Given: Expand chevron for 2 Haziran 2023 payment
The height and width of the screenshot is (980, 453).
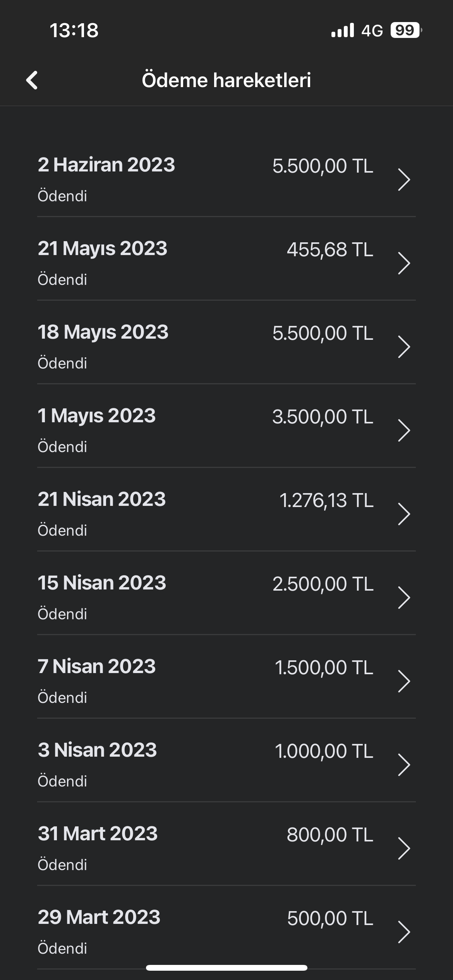Looking at the screenshot, I should click(404, 180).
